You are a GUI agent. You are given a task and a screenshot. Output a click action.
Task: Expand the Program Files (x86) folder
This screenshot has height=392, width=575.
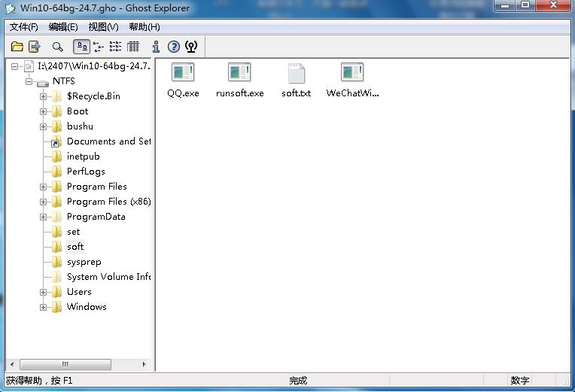click(x=43, y=202)
